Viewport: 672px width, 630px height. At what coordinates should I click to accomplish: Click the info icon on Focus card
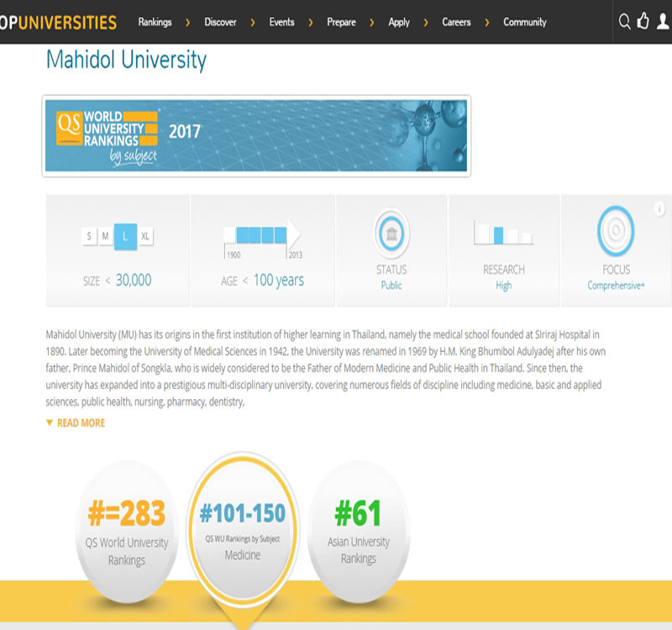point(659,209)
